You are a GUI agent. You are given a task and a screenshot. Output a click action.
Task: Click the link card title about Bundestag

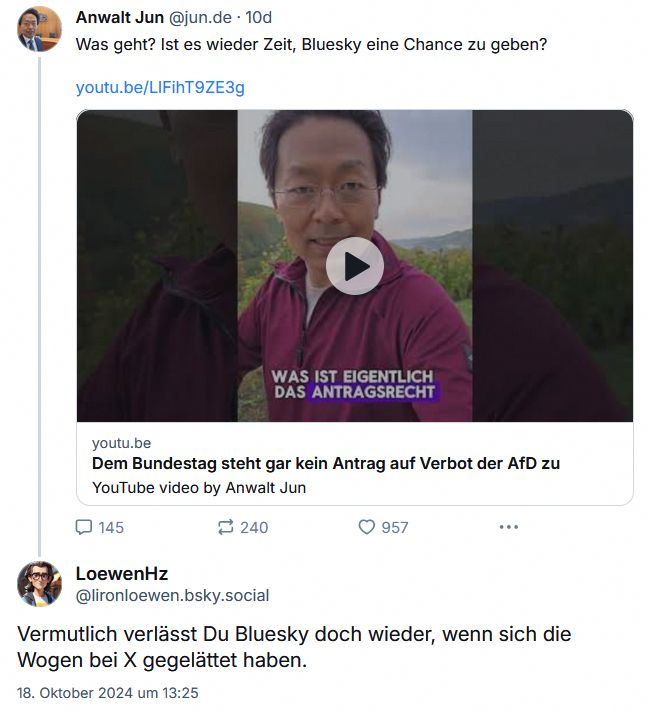pyautogui.click(x=326, y=464)
